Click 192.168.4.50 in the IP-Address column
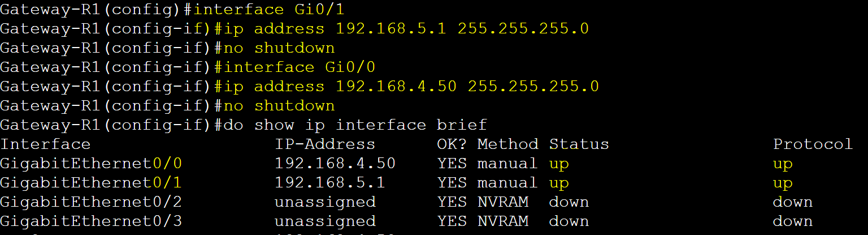 point(335,164)
